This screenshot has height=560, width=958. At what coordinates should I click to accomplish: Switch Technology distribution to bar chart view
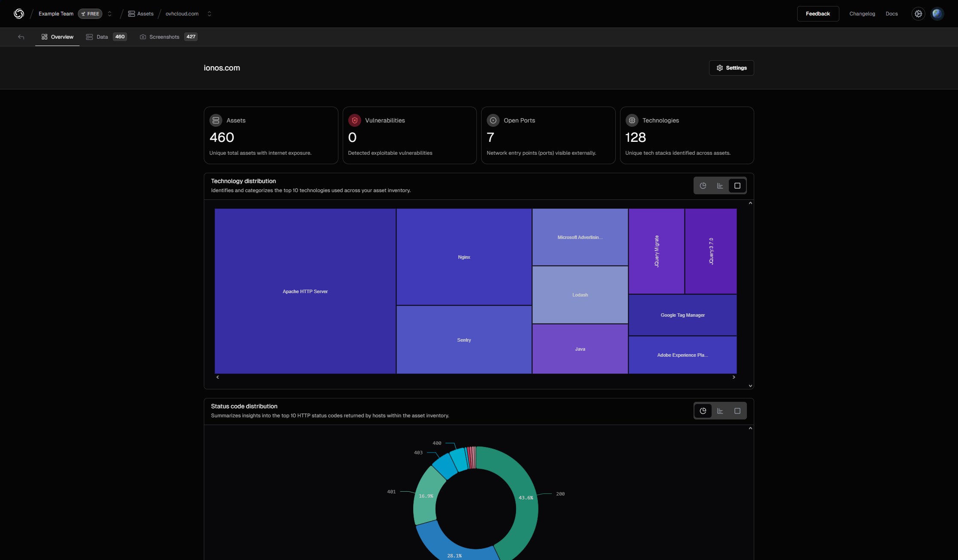[720, 186]
